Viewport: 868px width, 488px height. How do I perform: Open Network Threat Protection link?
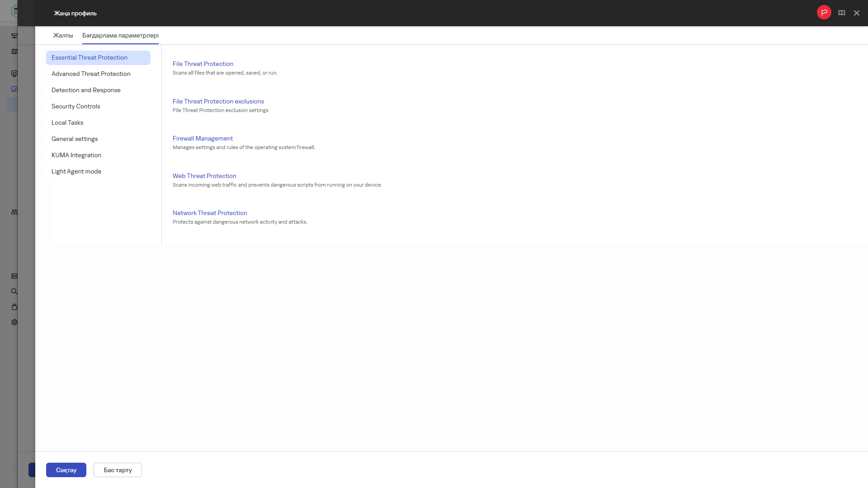210,213
